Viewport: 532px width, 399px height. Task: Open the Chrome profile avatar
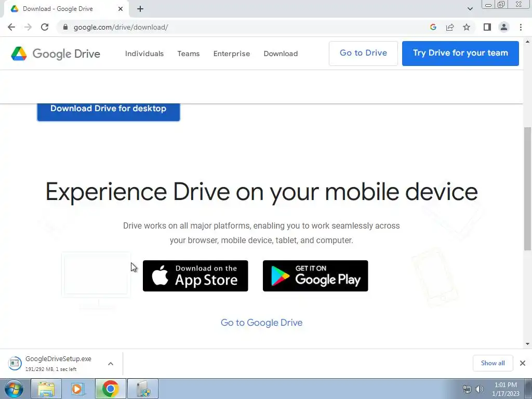[504, 27]
